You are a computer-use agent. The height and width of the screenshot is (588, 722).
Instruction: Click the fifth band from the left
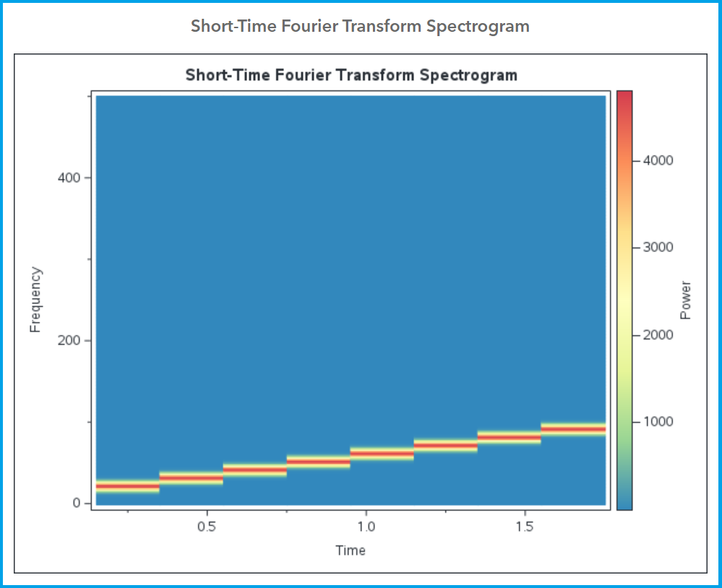(x=382, y=454)
